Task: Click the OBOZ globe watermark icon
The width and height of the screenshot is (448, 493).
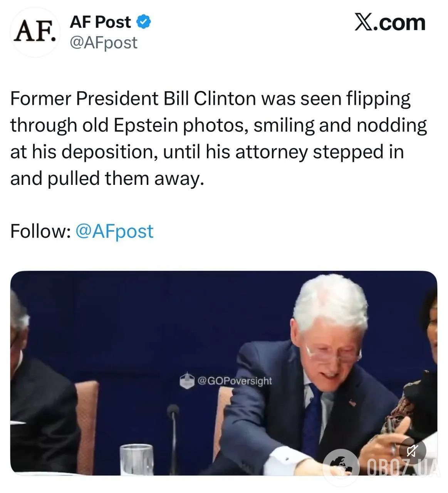Action: [341, 467]
